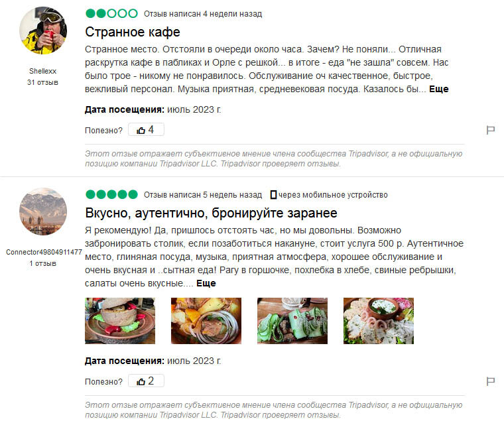Click the thumbs-up icon on Connector49804911477's review
The image size is (504, 427).
click(141, 381)
